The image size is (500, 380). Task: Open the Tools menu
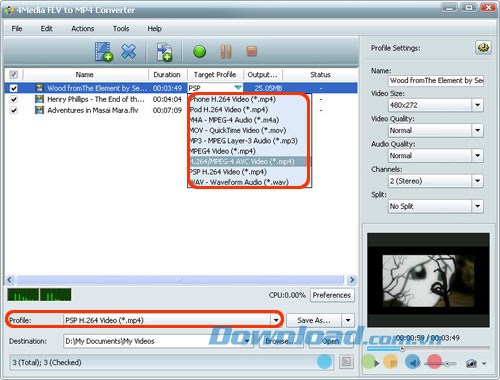tap(121, 29)
